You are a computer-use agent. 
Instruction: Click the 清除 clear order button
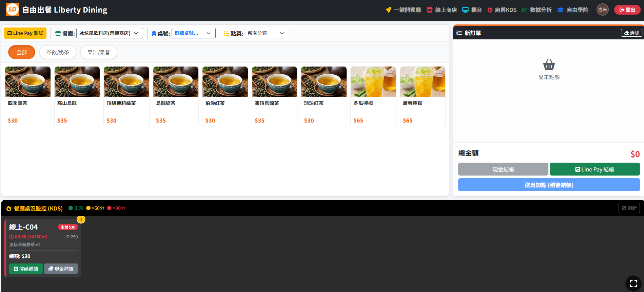631,33
